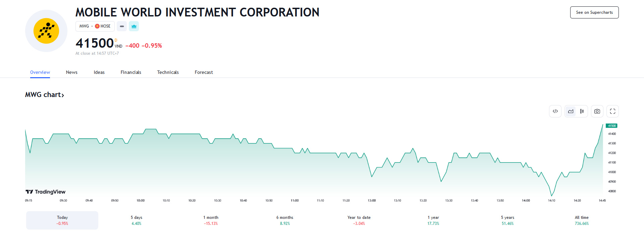Go to the Technicals tab
The image size is (644, 243).
click(x=168, y=72)
